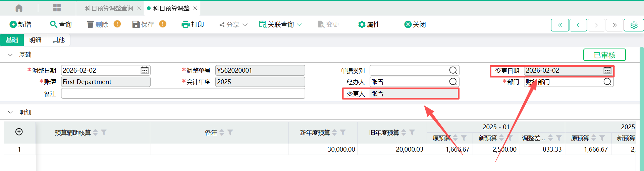The height and width of the screenshot is (171, 644).
Task: Switch to the 科目预算调整查询 tab
Action: point(109,8)
